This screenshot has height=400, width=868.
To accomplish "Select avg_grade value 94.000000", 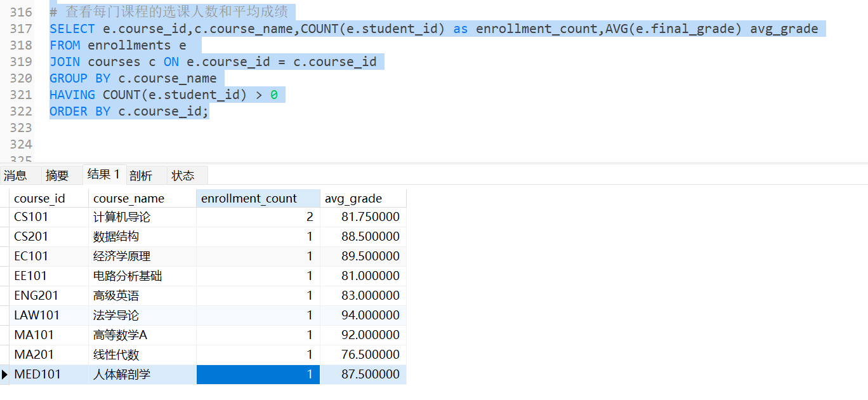I will (363, 316).
